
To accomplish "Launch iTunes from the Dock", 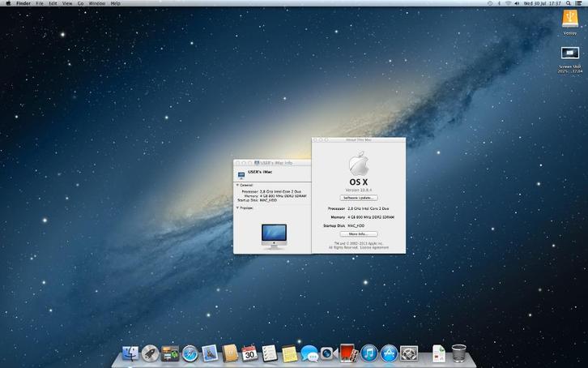I will (369, 353).
